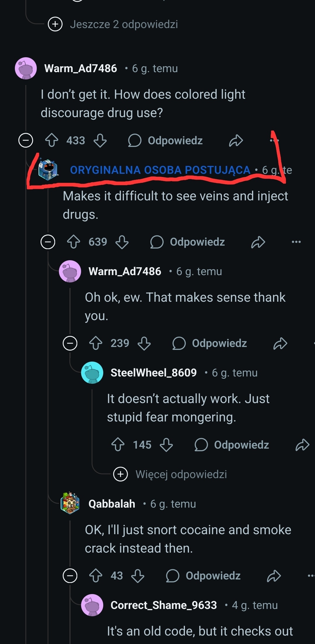This screenshot has width=315, height=644.
Task: Open the 'ORYGINALNA OSOBA POSTUJĄCA' profile link
Action: pos(160,170)
